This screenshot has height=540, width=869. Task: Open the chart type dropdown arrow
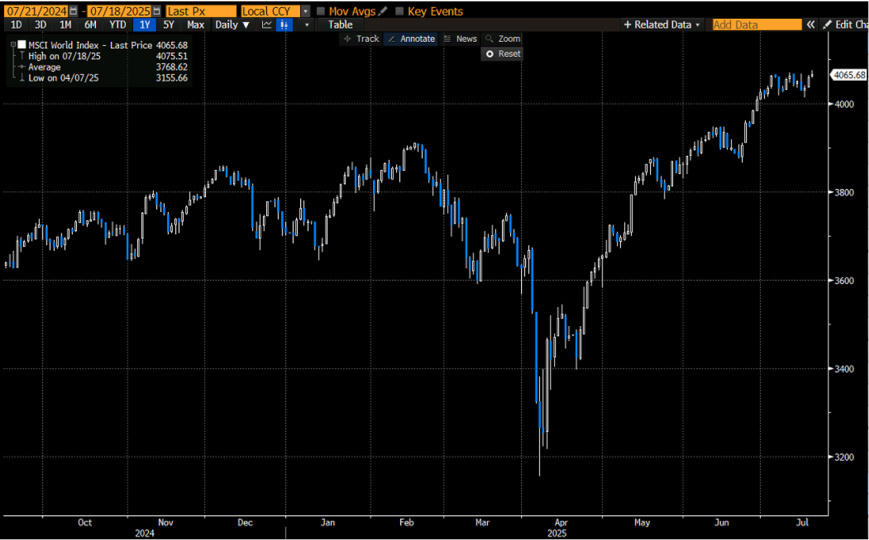click(x=307, y=25)
